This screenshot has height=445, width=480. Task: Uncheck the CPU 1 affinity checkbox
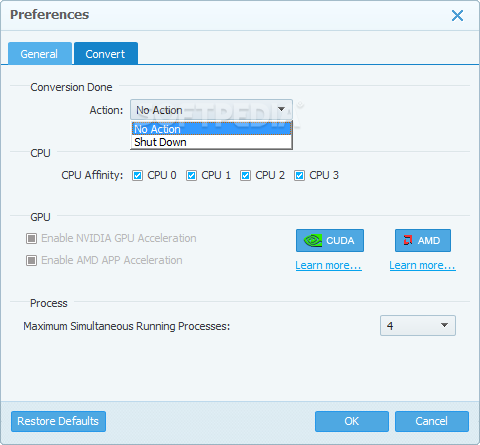click(x=191, y=175)
